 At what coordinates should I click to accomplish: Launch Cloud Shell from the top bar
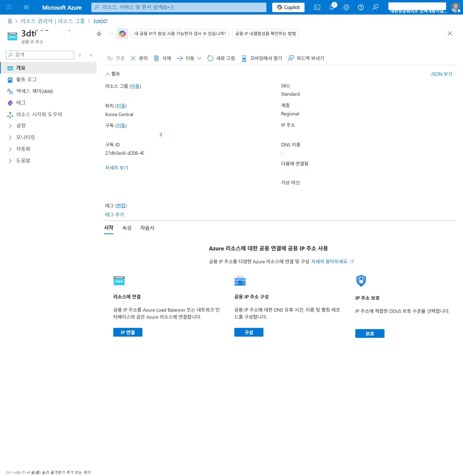[317, 7]
